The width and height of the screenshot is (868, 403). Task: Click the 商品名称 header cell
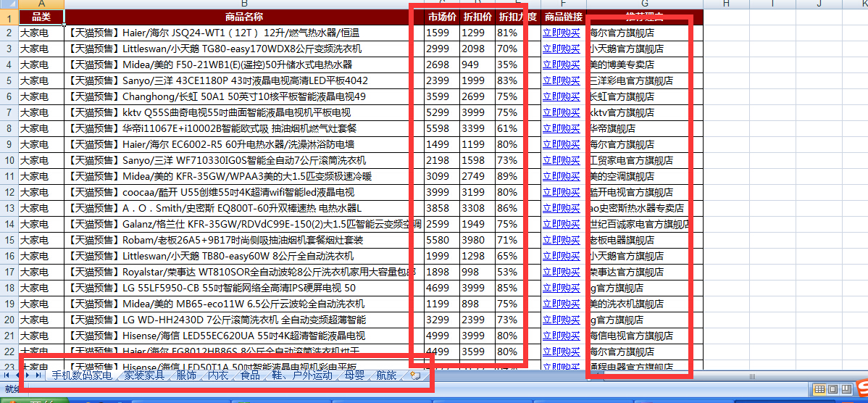[x=243, y=17]
